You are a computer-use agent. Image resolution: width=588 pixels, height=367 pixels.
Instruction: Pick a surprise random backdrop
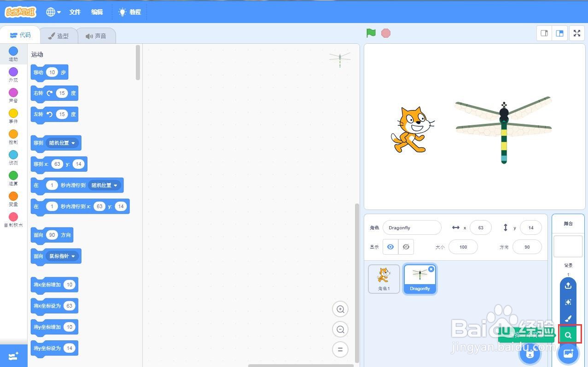568,302
